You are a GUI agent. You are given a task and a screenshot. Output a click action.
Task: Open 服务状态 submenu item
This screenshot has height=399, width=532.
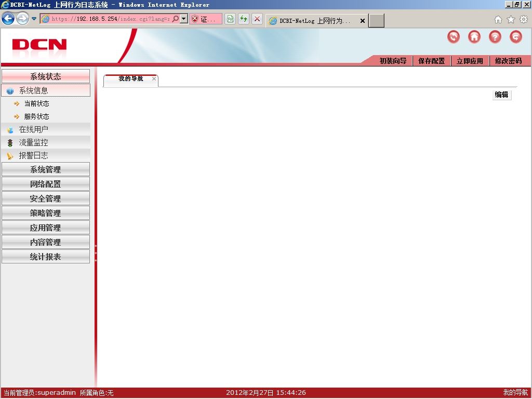(37, 117)
